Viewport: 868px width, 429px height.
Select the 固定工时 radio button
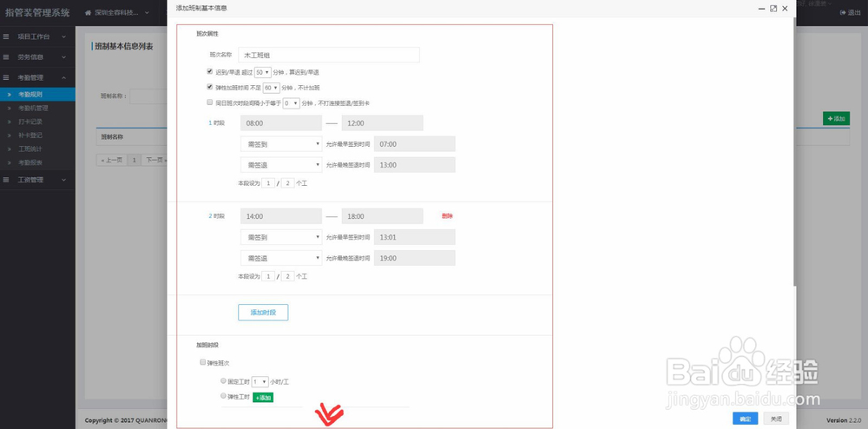[x=224, y=381]
